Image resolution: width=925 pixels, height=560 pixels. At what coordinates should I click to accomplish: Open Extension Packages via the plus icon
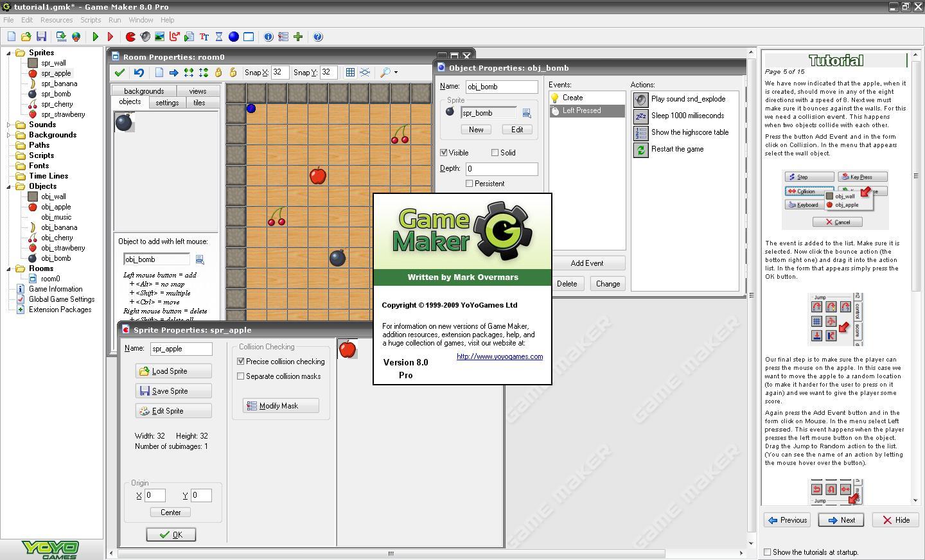pyautogui.click(x=298, y=37)
